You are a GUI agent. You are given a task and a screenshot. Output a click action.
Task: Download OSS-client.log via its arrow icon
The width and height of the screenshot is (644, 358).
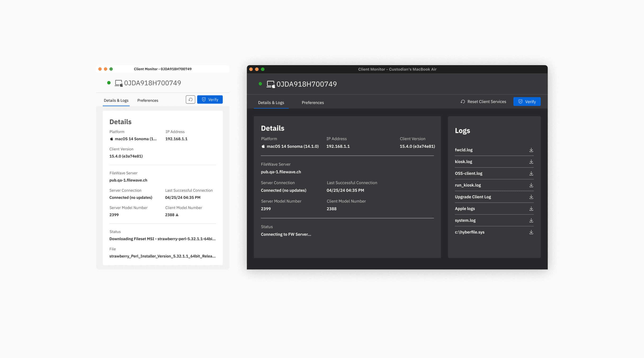(531, 173)
